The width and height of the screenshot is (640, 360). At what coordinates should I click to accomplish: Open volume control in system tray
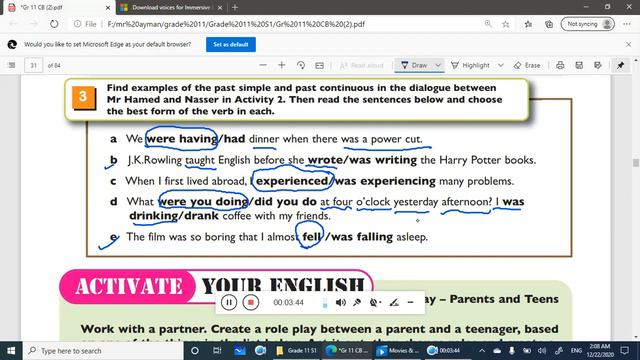pos(542,351)
